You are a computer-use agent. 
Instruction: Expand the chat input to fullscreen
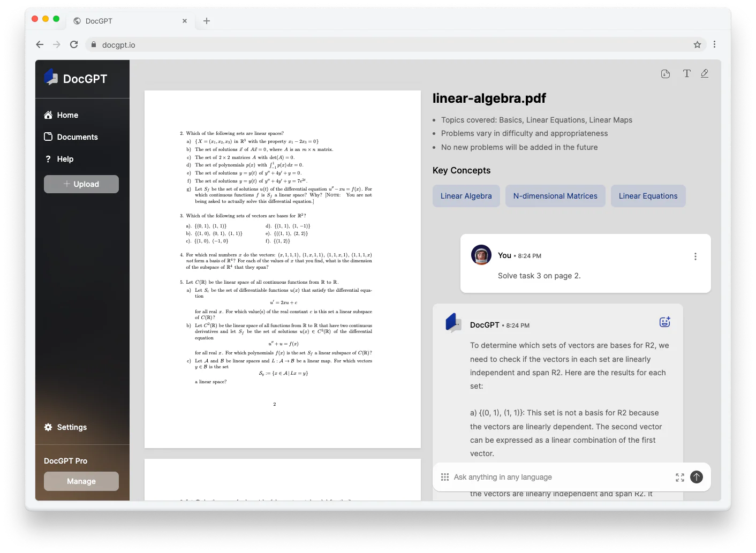coord(679,477)
